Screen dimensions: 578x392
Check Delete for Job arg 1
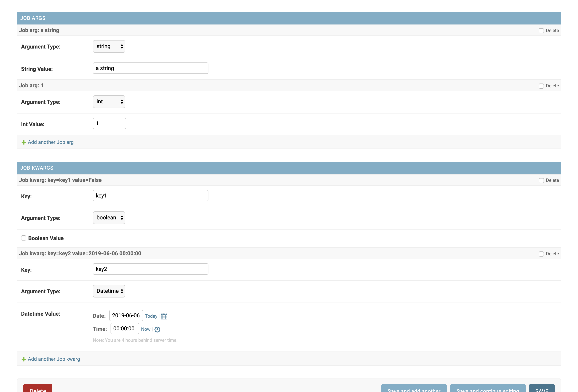pos(541,86)
